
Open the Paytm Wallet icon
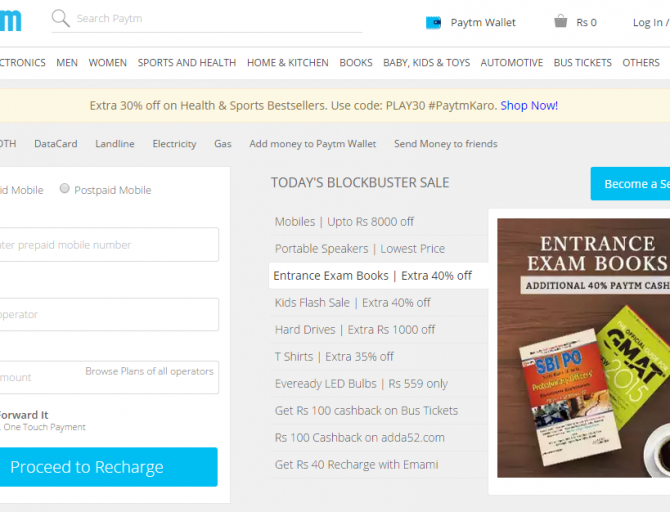[x=433, y=22]
